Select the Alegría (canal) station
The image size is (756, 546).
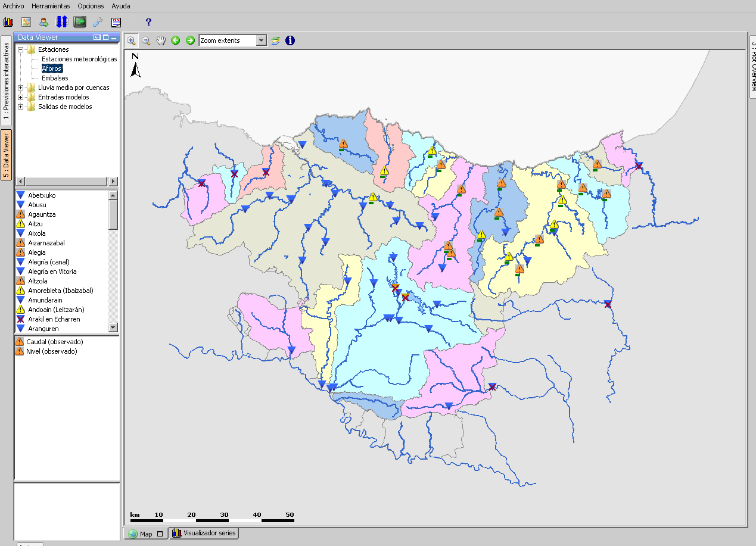(x=49, y=262)
